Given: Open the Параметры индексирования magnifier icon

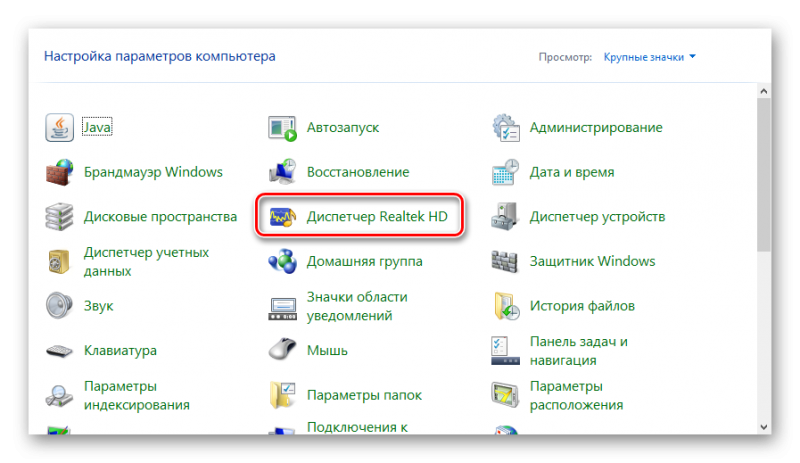Looking at the screenshot, I should (x=59, y=395).
